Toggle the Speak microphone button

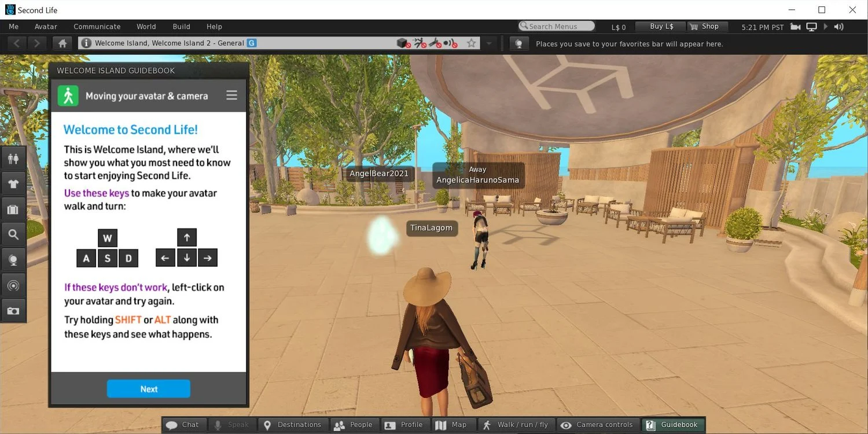coord(232,425)
